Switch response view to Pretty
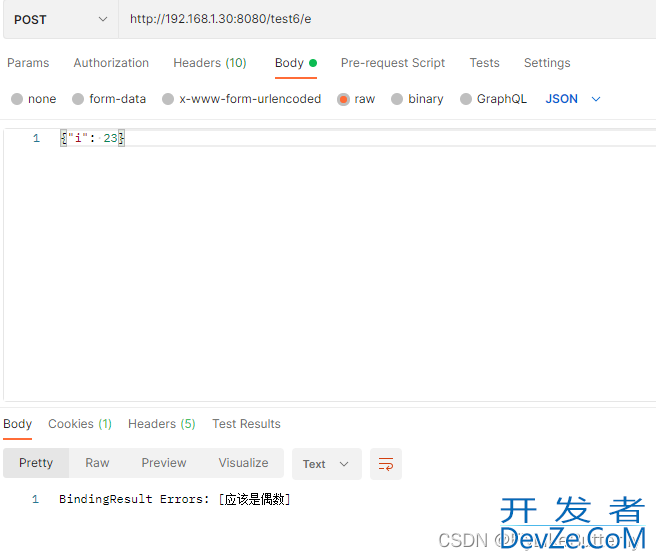This screenshot has width=656, height=560. point(36,463)
